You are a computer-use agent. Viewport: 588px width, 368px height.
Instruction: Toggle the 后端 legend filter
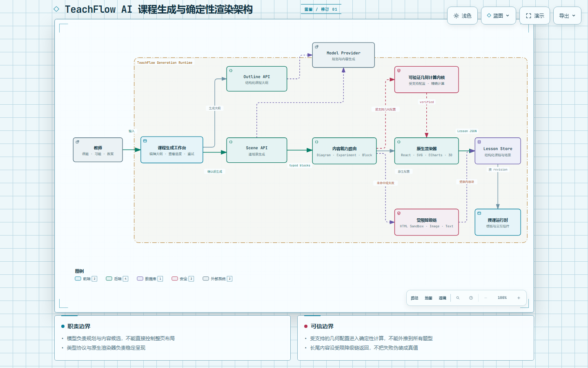pos(117,279)
